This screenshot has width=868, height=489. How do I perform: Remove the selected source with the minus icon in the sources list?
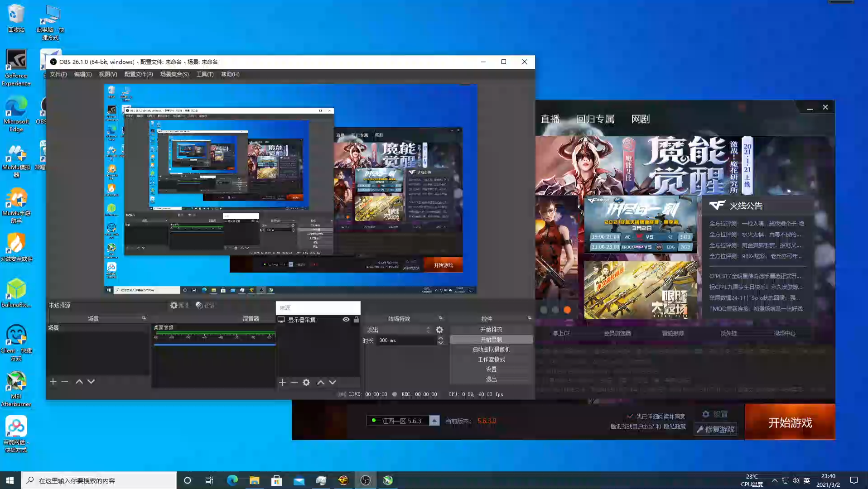(294, 383)
